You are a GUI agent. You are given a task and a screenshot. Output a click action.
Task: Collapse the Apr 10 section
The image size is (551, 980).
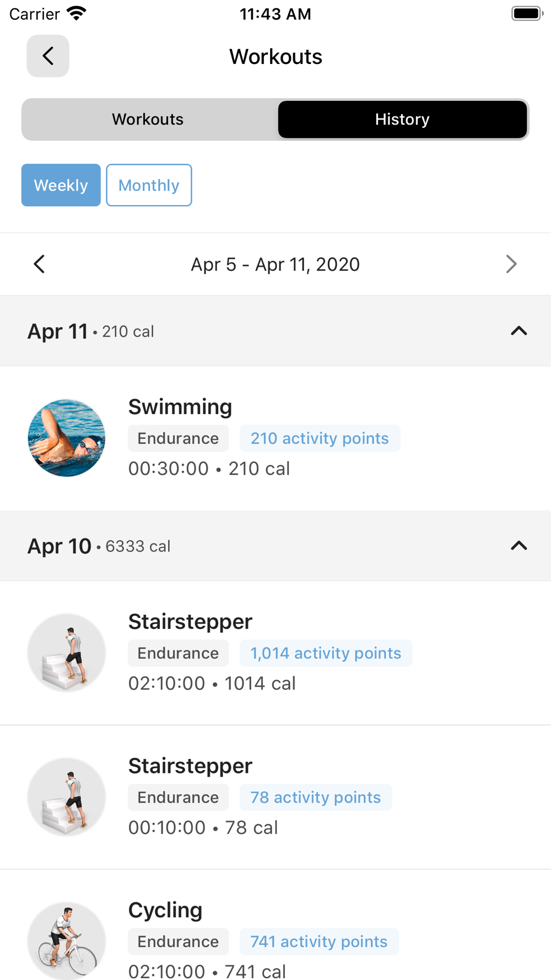pos(518,546)
